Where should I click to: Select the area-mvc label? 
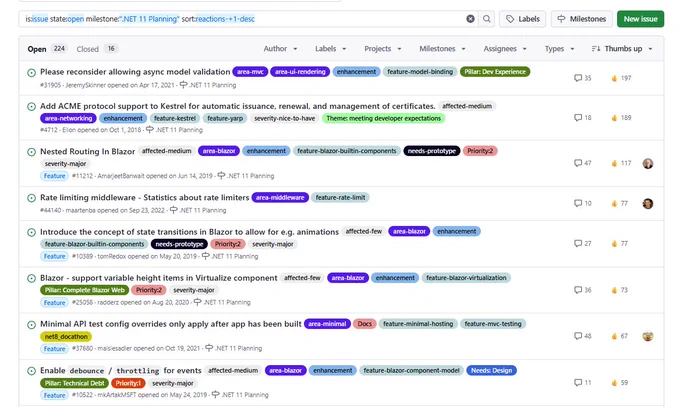[x=250, y=72]
